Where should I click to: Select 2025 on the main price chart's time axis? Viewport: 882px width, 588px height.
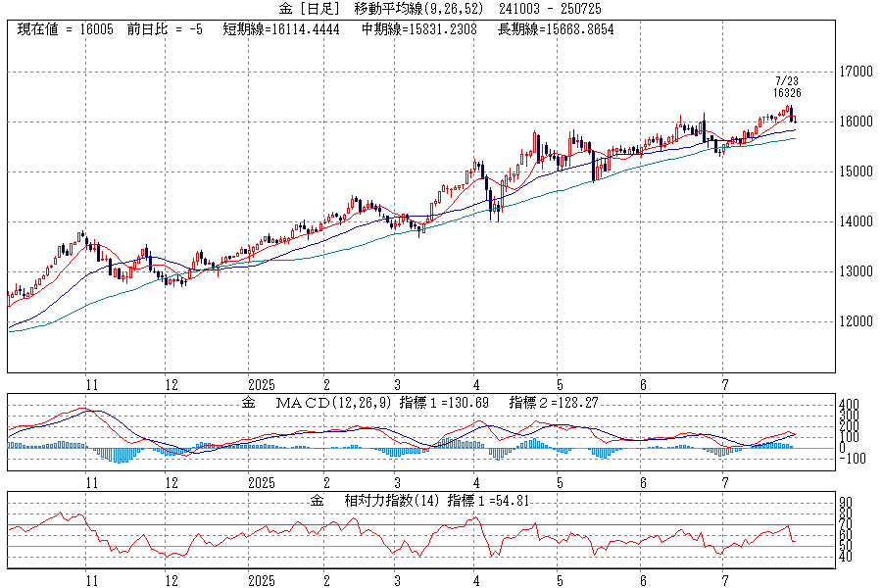pos(262,384)
